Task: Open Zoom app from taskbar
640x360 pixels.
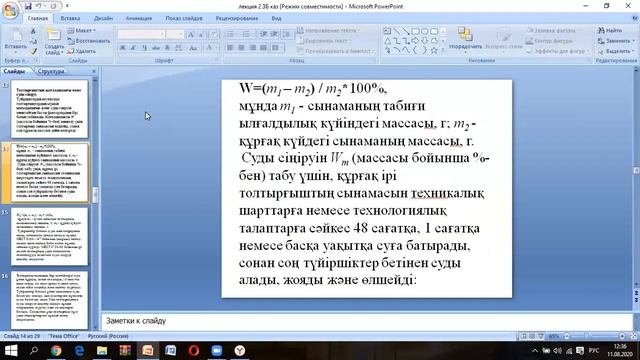Action: pyautogui.click(x=217, y=351)
